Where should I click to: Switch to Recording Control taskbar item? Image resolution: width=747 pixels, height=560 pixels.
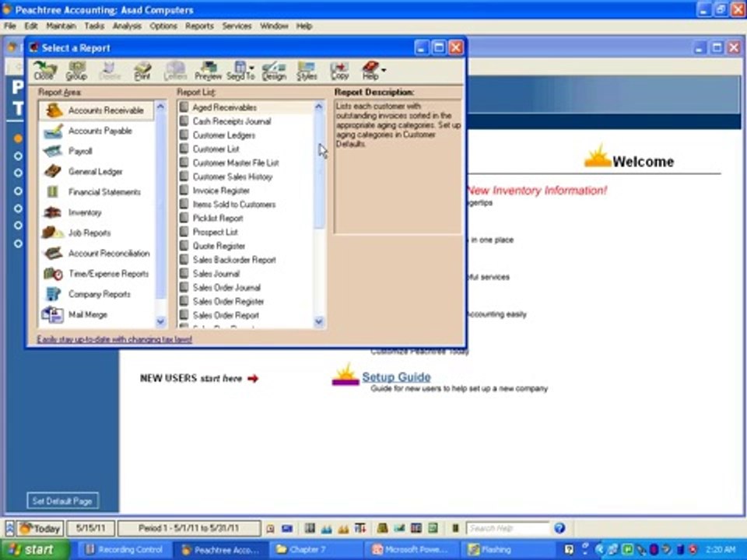(124, 550)
